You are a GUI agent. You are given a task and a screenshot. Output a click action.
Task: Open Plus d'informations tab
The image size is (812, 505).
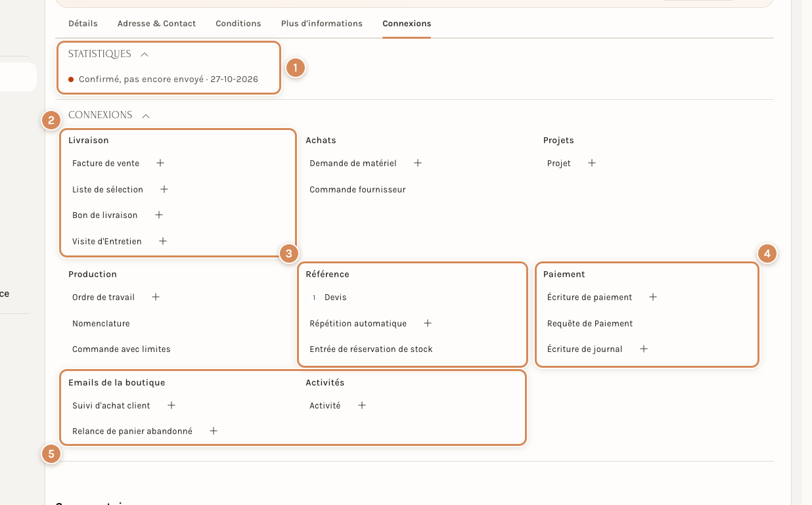(x=322, y=24)
